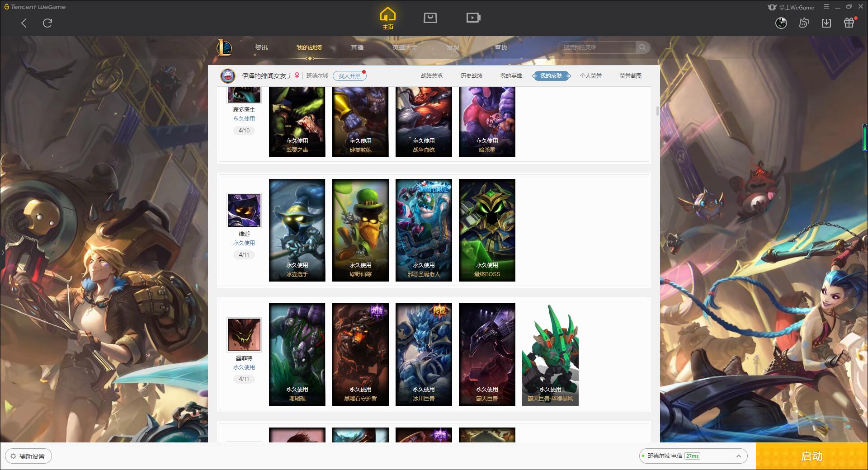Screen dimensions: 868x470
Task: Click the search magnifier button
Action: point(642,47)
